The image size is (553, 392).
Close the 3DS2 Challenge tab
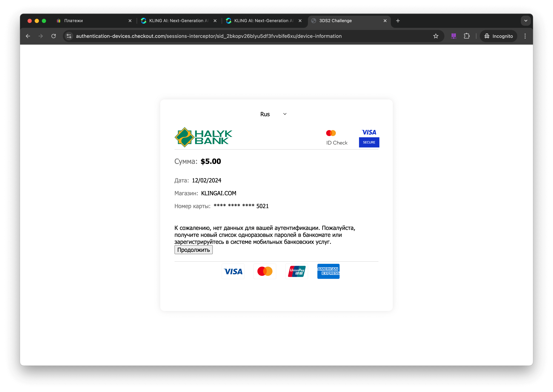pos(385,21)
